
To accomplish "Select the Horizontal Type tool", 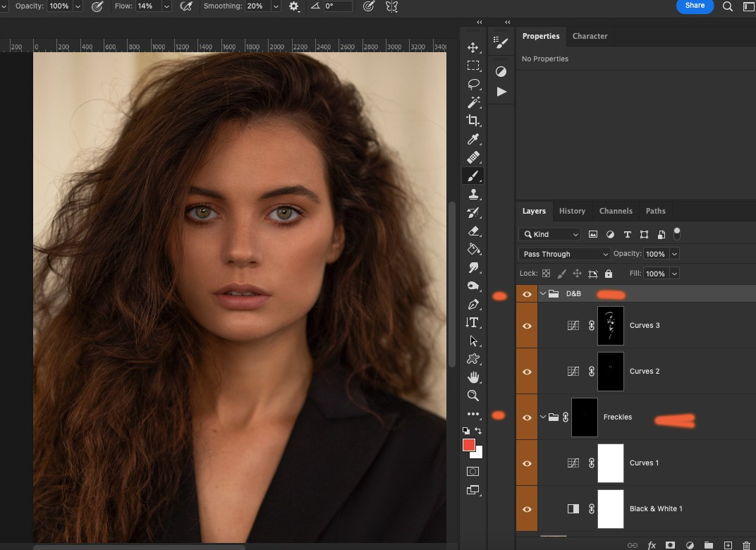I will pyautogui.click(x=473, y=322).
